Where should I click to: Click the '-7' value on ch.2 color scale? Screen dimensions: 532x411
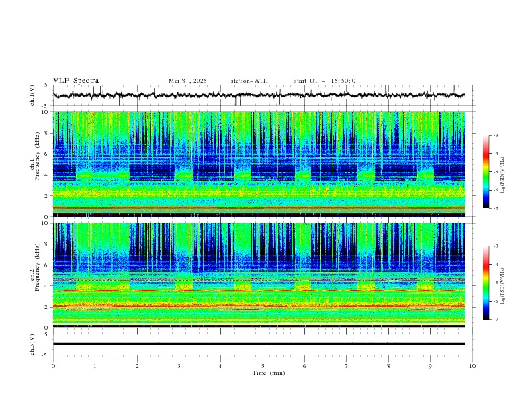click(x=495, y=320)
